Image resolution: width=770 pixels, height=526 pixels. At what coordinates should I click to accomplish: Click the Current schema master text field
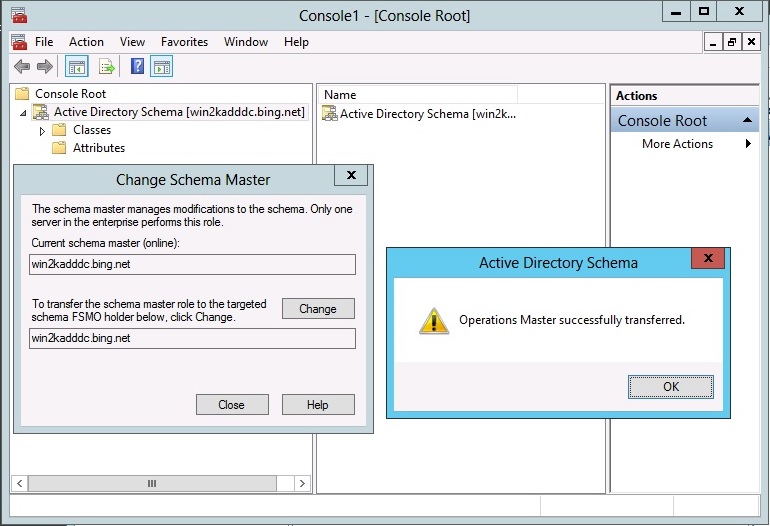tap(192, 264)
